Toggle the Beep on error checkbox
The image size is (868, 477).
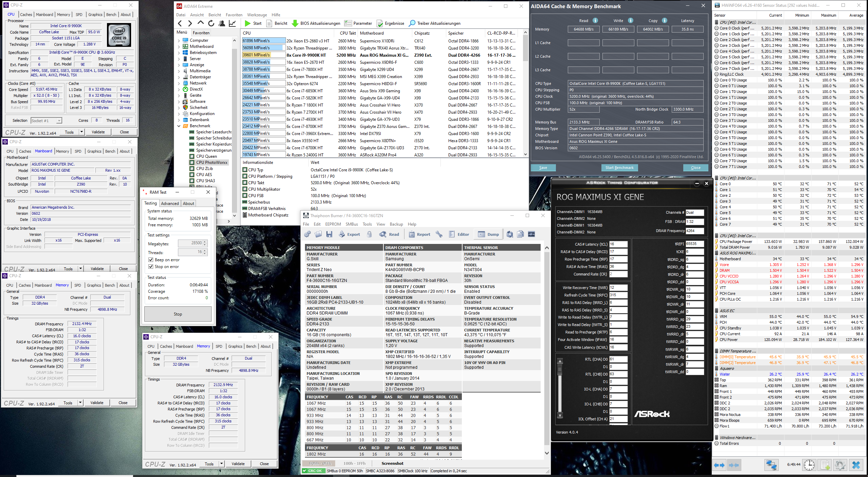point(151,260)
